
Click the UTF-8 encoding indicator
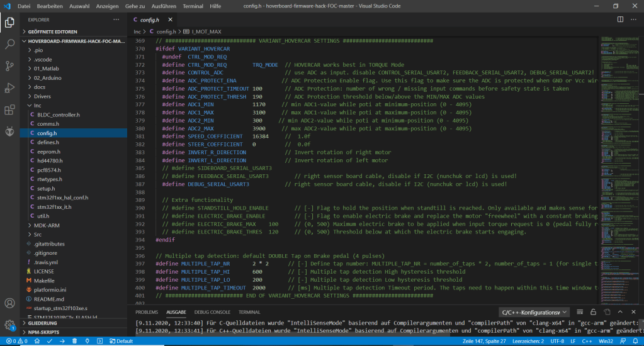pos(558,341)
